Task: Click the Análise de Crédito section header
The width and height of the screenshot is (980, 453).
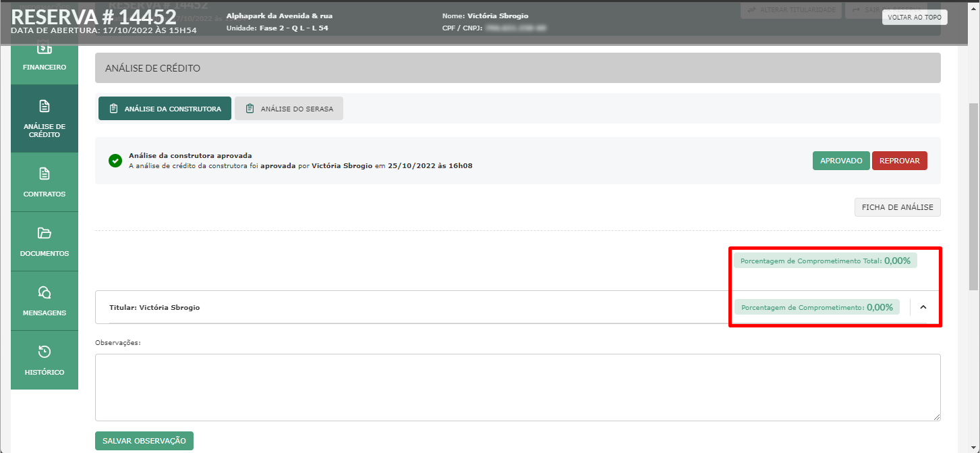Action: click(517, 68)
